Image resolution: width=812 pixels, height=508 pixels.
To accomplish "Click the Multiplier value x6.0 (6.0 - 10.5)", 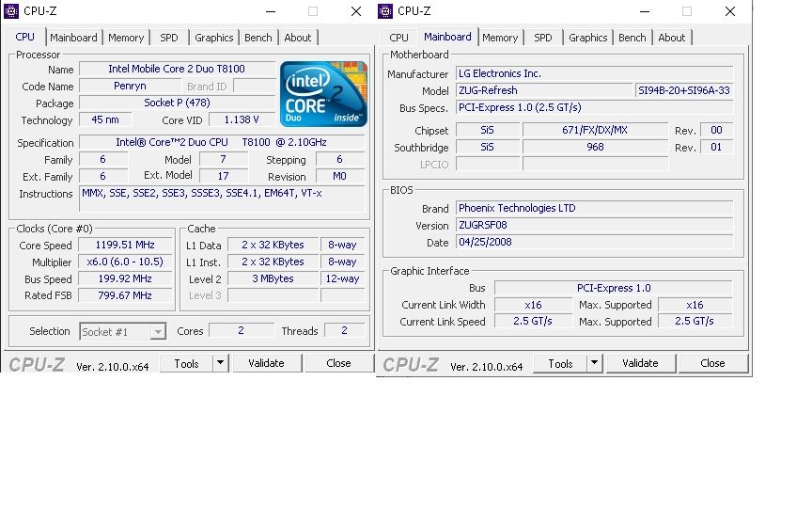I will click(x=125, y=262).
